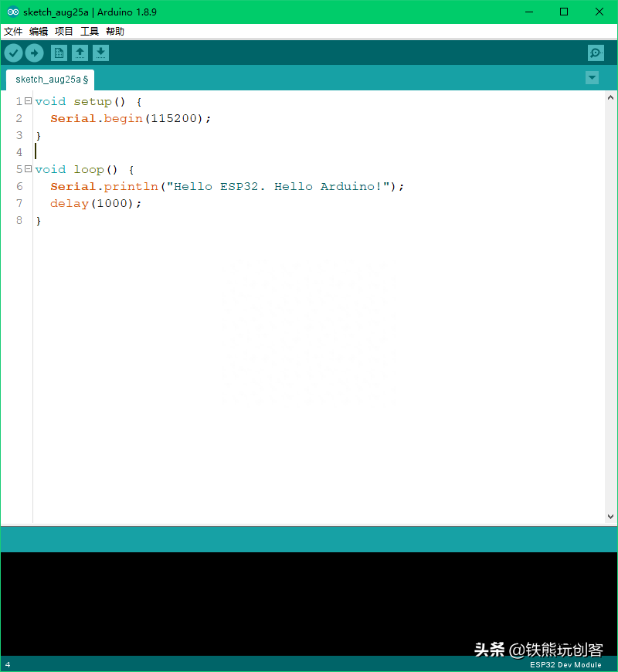Click the editor scrollbar up arrow
This screenshot has width=618, height=672.
pos(611,98)
